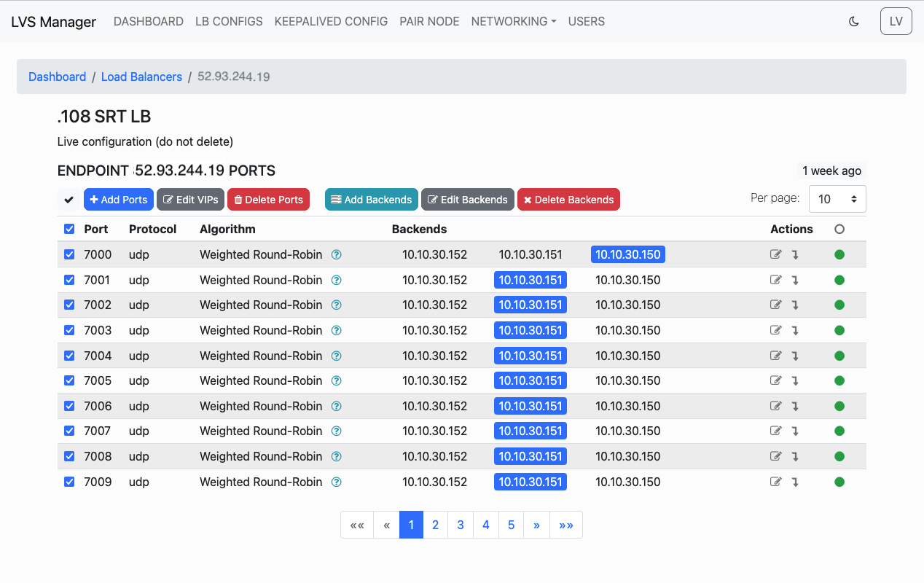
Task: Click edit icon for port 7005
Action: click(x=776, y=380)
